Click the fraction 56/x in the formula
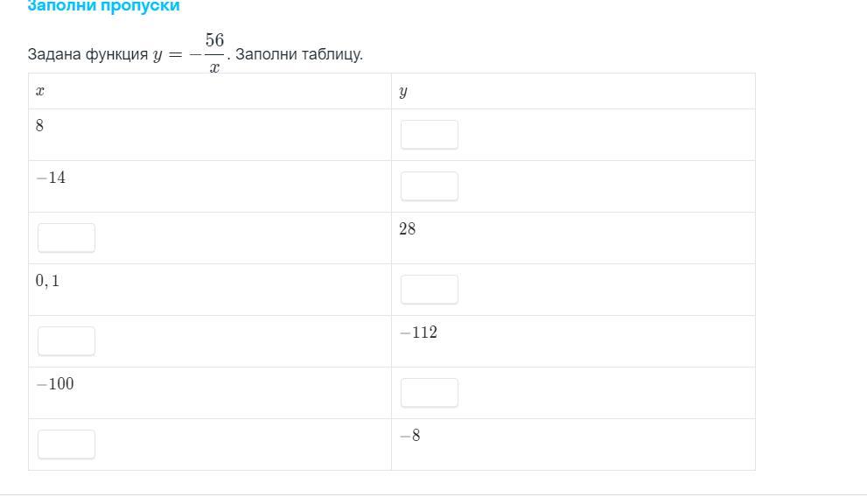Viewport: 867px width, 504px height. (x=214, y=53)
